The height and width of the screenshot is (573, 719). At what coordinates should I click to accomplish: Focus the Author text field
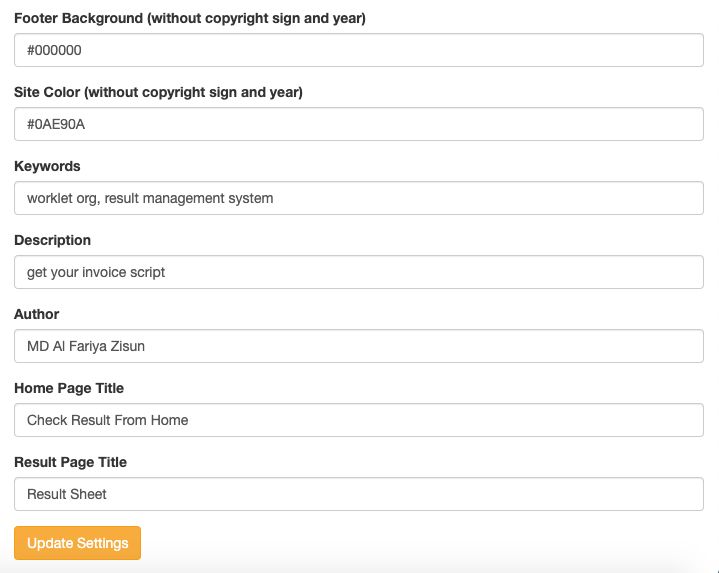point(359,346)
